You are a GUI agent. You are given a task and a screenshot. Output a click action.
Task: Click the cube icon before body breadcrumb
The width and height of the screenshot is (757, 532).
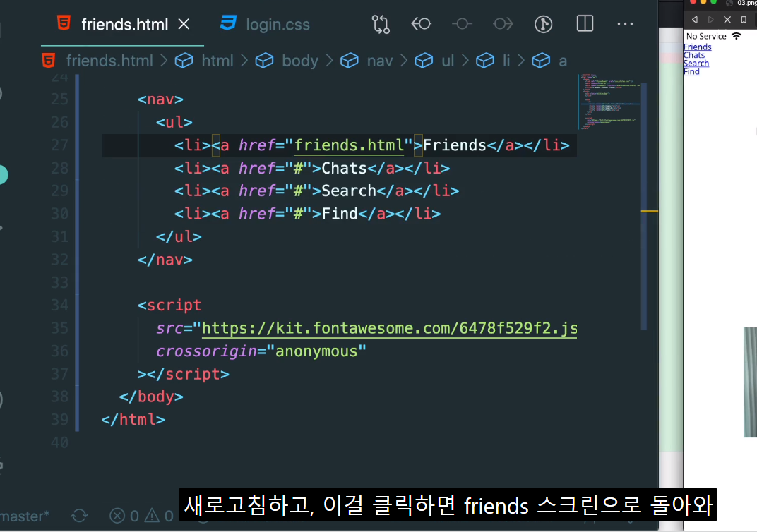coord(264,61)
